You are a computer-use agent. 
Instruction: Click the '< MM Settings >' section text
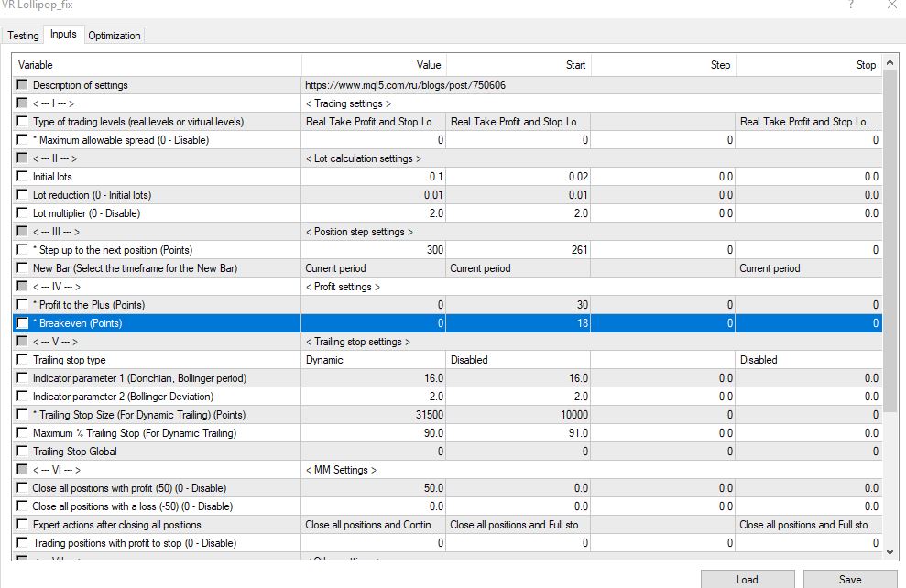click(x=341, y=470)
